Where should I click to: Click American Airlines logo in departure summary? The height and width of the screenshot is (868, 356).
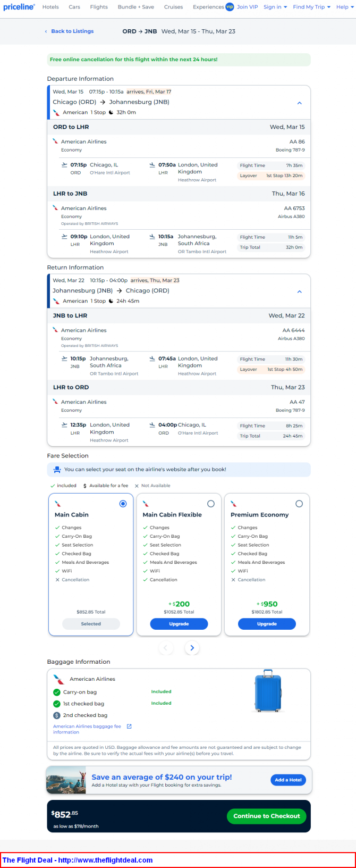pos(56,112)
